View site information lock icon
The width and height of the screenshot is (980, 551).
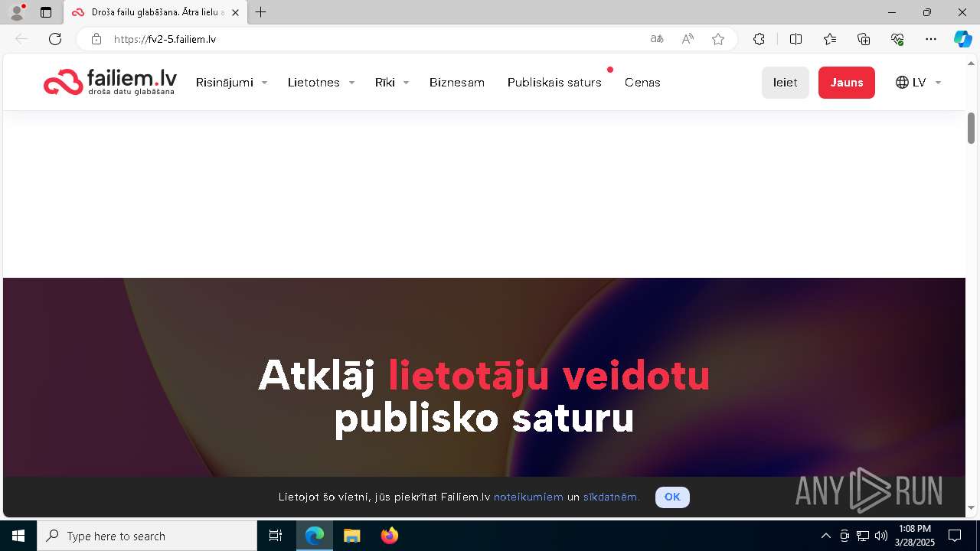coord(96,39)
